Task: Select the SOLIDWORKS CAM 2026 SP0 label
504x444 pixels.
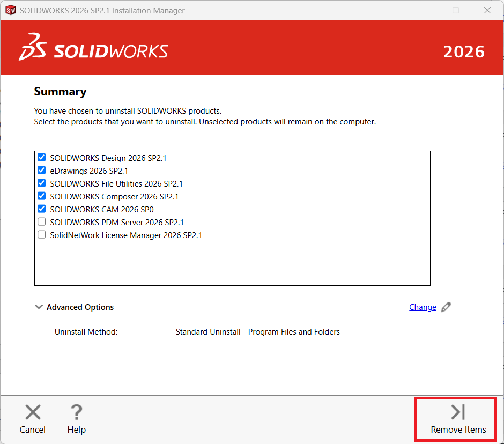Action: (102, 209)
